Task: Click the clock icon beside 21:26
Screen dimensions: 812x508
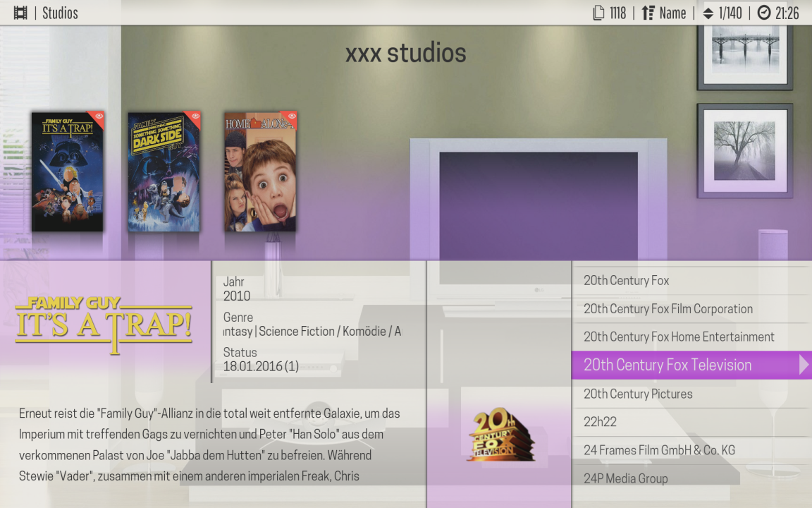Action: pos(764,13)
